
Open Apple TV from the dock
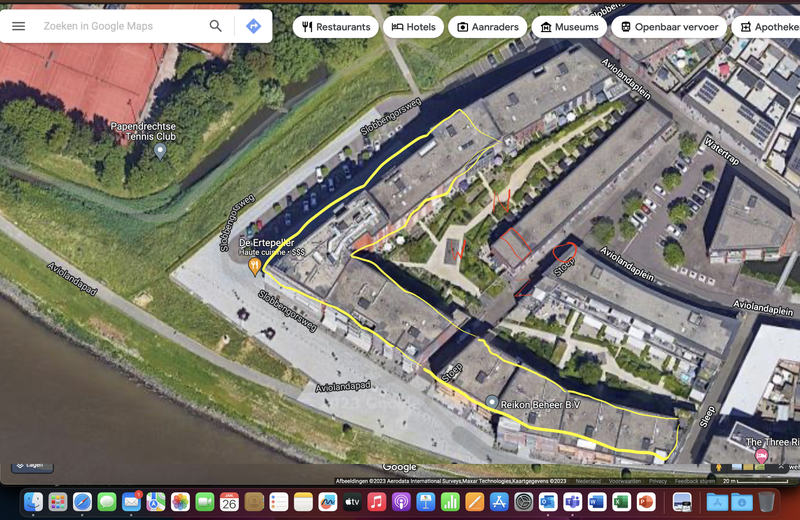click(x=352, y=502)
